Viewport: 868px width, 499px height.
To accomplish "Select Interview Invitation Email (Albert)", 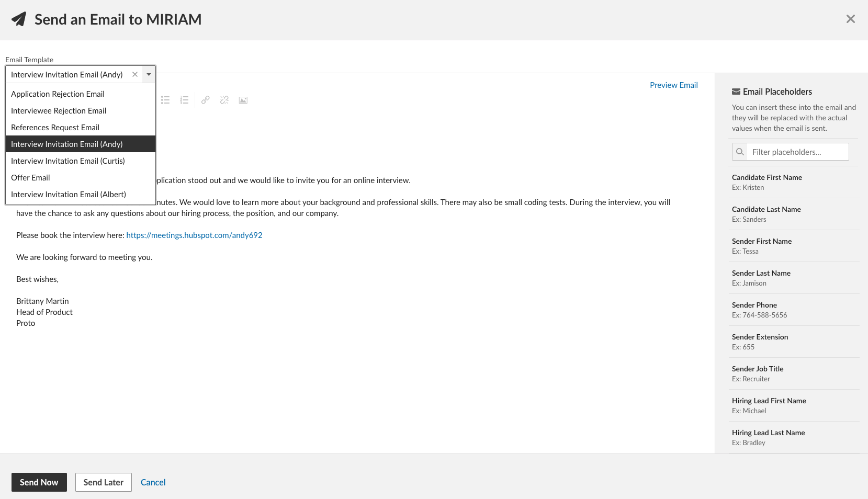I will click(69, 195).
